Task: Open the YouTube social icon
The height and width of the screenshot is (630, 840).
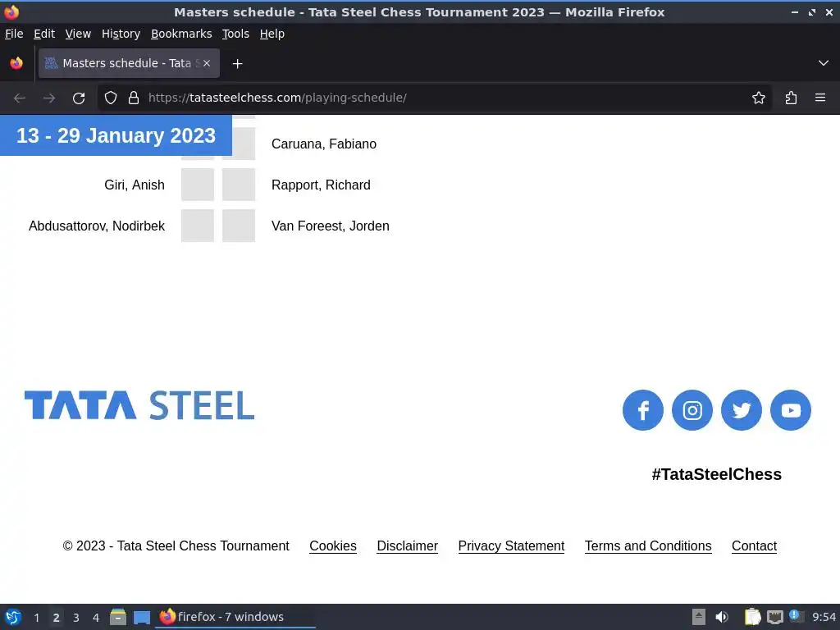Action: 791,410
